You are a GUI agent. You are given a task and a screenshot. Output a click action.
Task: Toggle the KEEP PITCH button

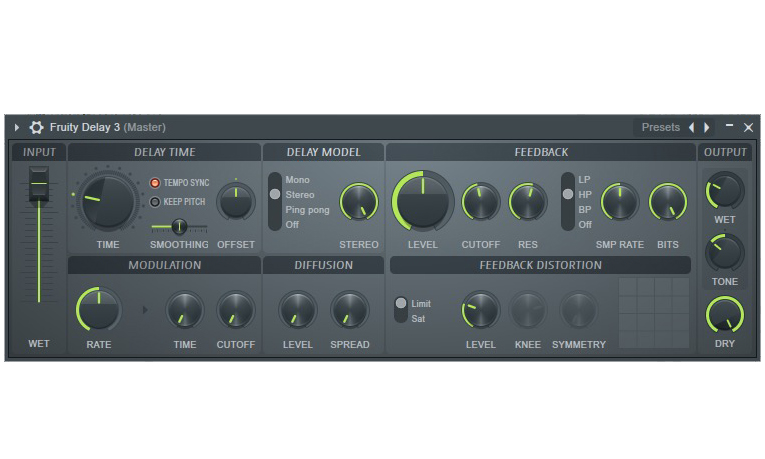[x=155, y=202]
